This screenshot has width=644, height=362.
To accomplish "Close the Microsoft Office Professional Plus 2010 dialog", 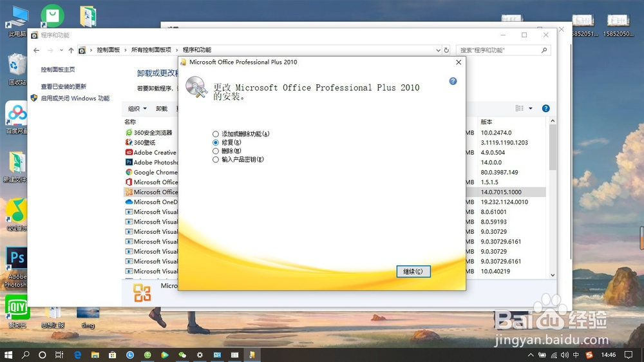I will [x=459, y=62].
